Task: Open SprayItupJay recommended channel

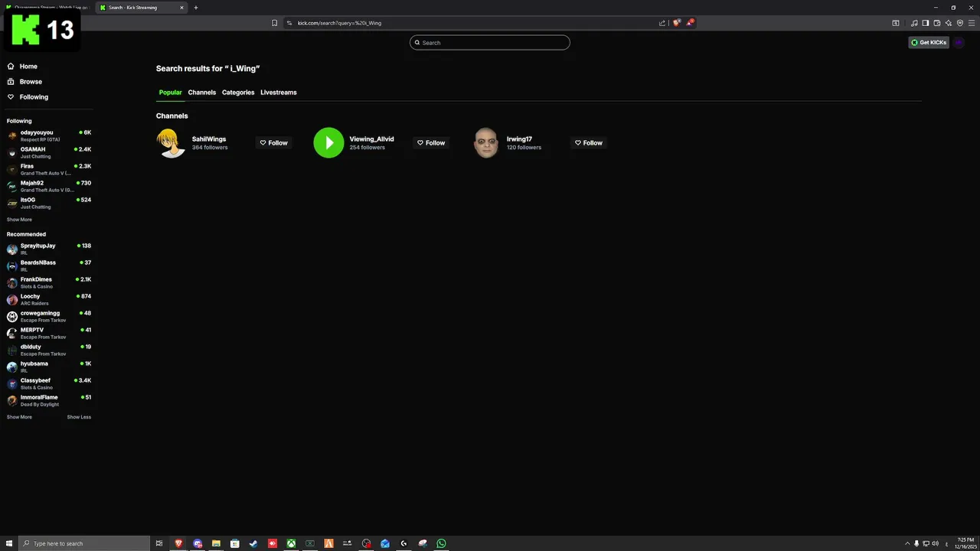Action: point(49,249)
